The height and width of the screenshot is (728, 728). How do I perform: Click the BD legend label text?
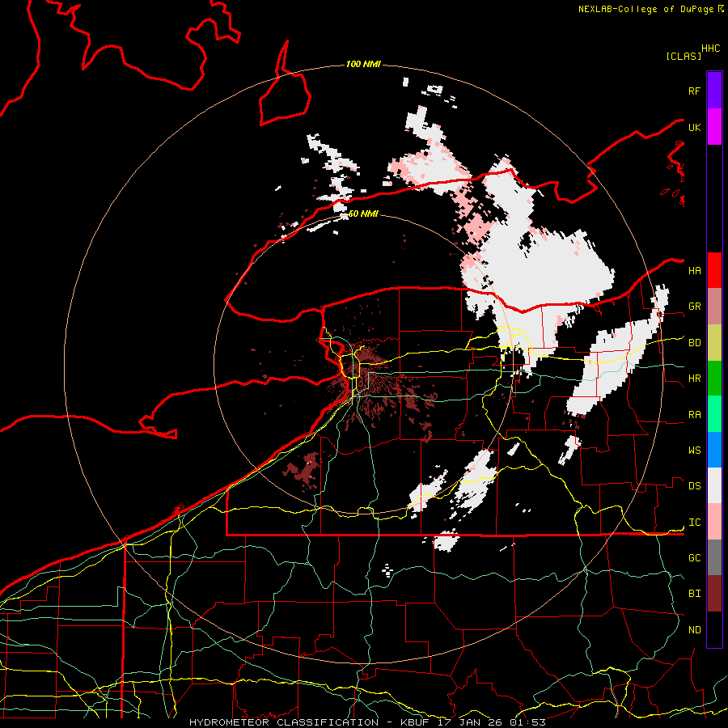694,343
